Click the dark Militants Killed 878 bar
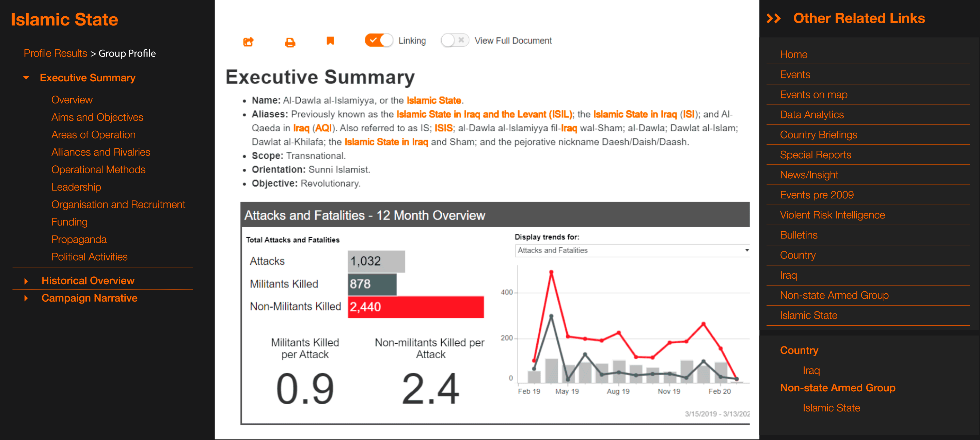Screen dimensions: 980x440 372,284
